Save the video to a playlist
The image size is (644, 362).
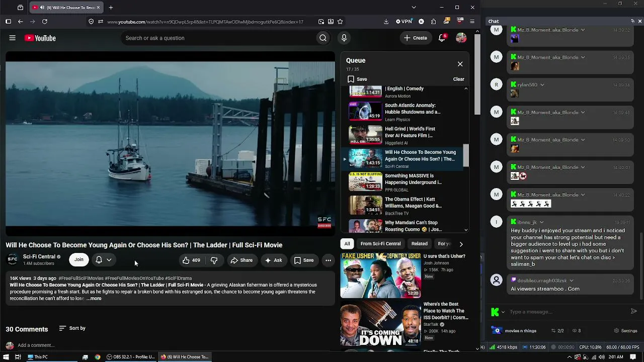click(304, 260)
